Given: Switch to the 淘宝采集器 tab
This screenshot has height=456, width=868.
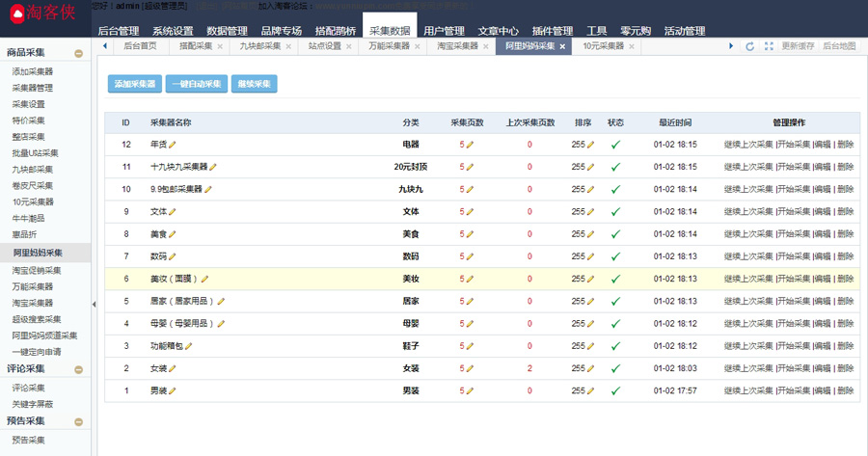Looking at the screenshot, I should [x=457, y=46].
